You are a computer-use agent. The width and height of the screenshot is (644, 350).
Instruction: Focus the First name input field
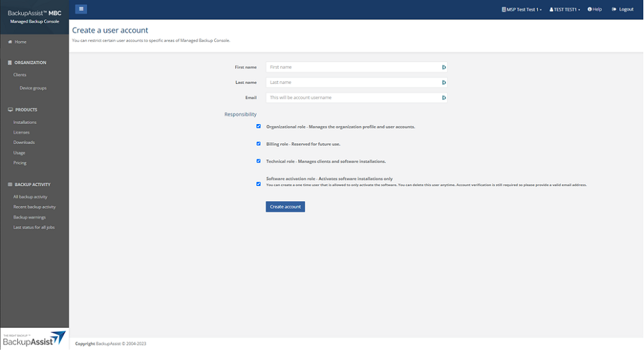coord(357,67)
